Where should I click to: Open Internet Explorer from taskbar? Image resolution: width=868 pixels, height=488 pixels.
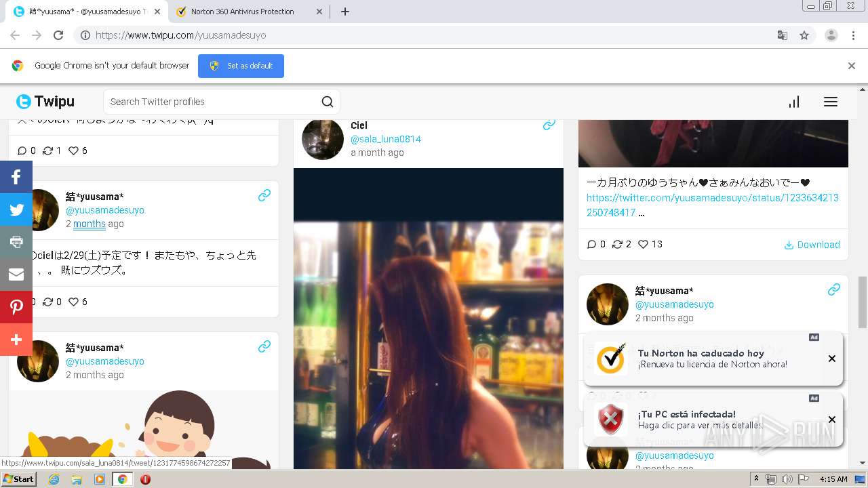tap(54, 479)
